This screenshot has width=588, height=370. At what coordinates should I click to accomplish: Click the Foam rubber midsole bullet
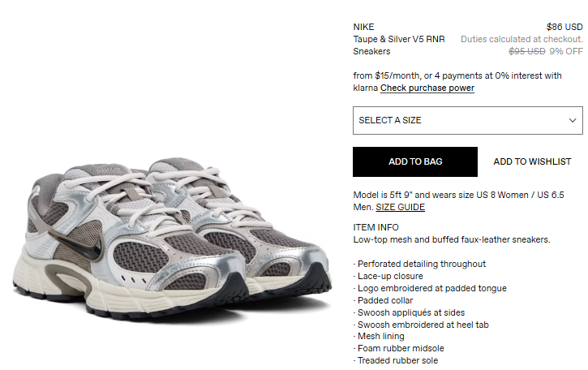click(399, 349)
